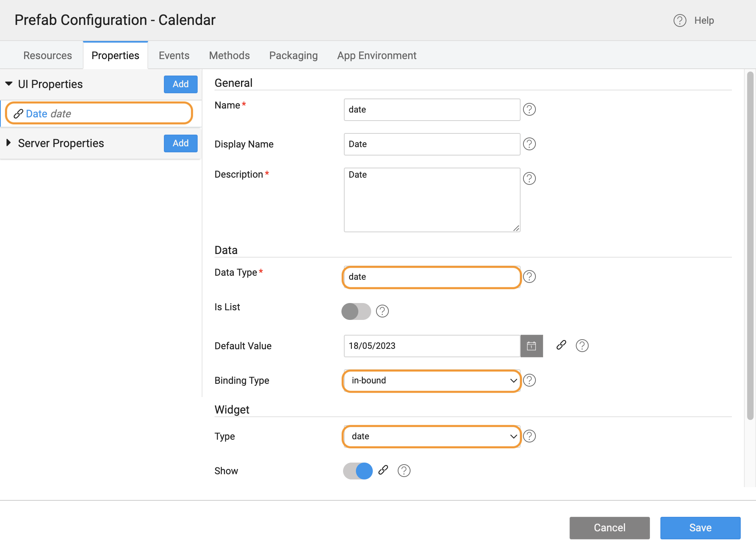Open help for the Name field
The height and width of the screenshot is (553, 756).
click(529, 109)
